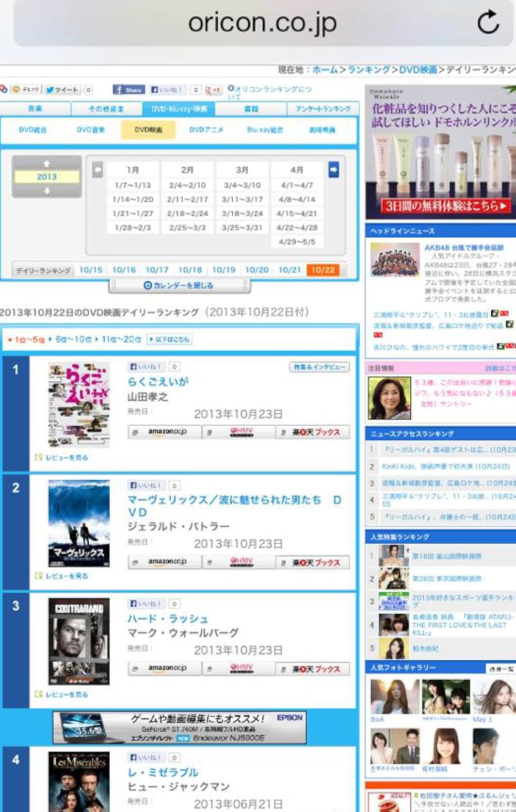Click HMV button for ハード・ラッシュ

[x=238, y=669]
